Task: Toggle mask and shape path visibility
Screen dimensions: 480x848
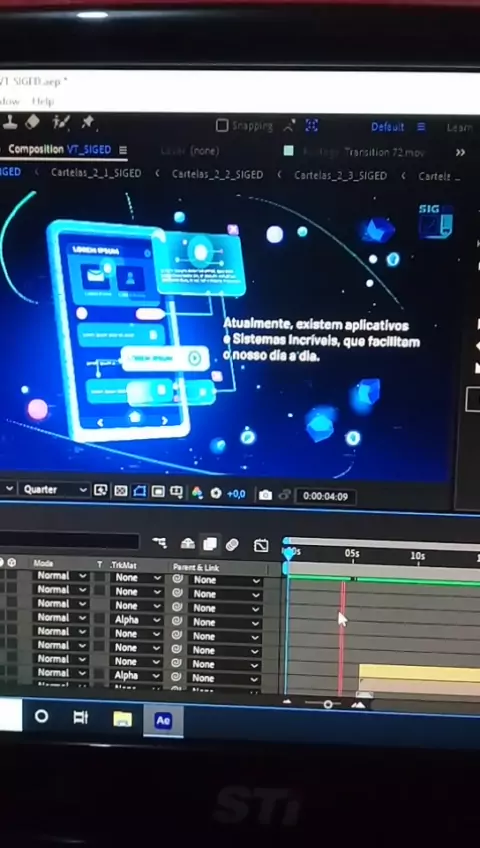Action: 139,491
